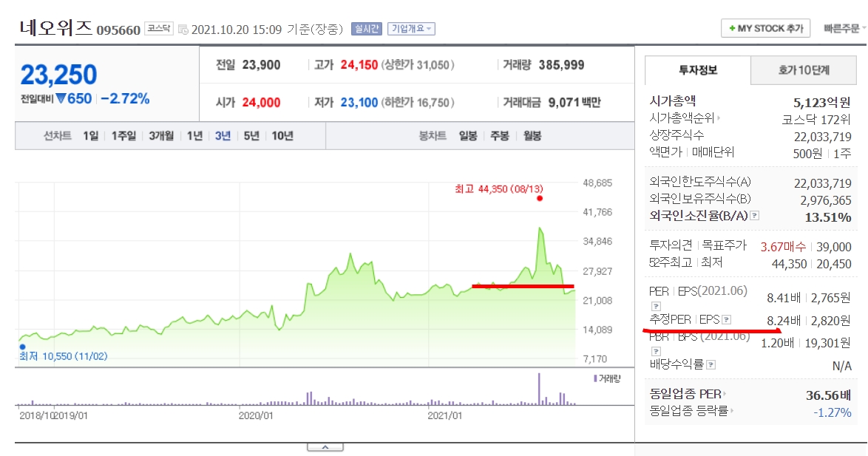Click the EPS value 2,820원
Viewport: 868px width, 456px height.
click(x=831, y=321)
